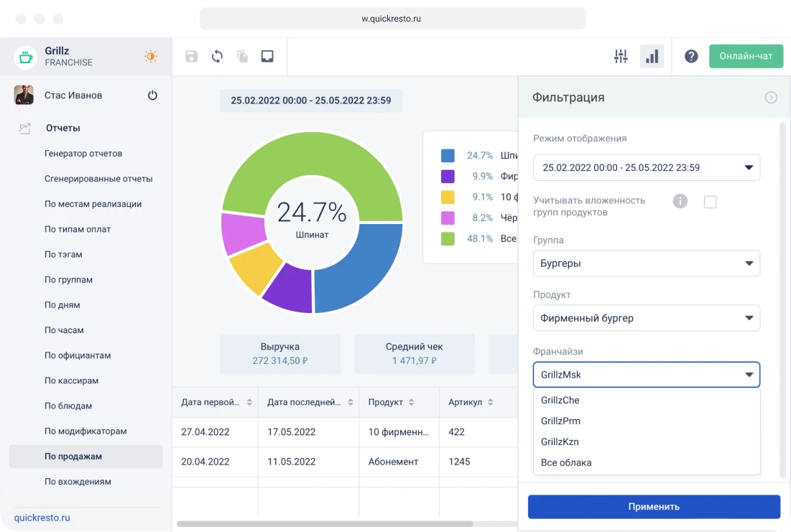Expand the Продукт dropdown Фирменный бургер
This screenshot has width=791, height=532.
click(646, 318)
